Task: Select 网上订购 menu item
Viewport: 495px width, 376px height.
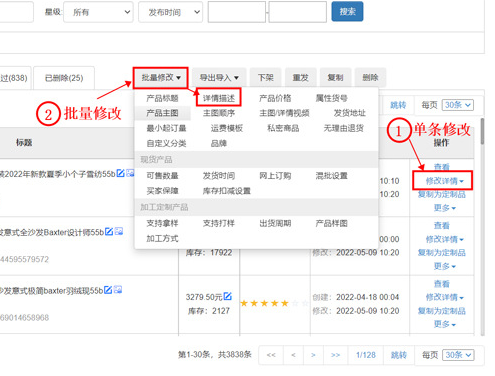Action: (x=275, y=176)
